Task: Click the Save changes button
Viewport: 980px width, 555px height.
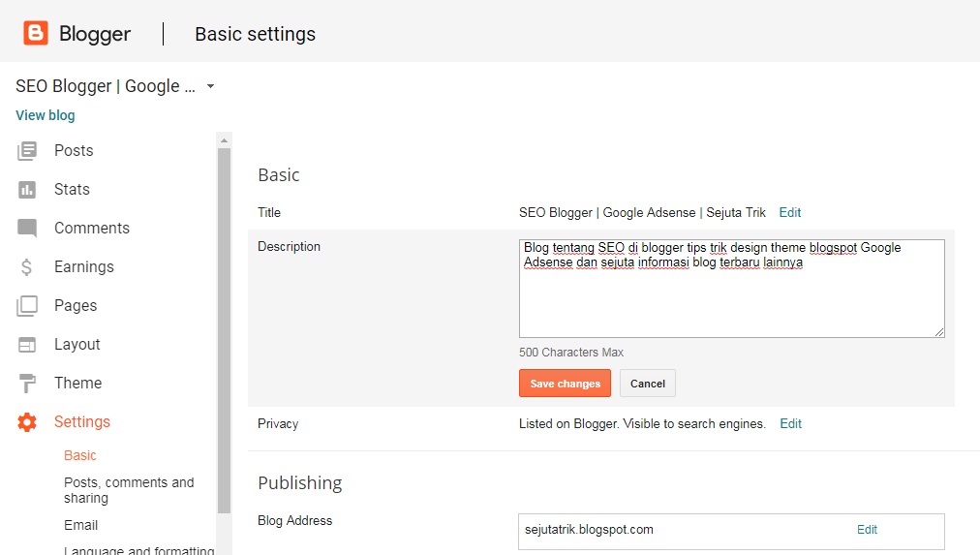Action: [565, 384]
